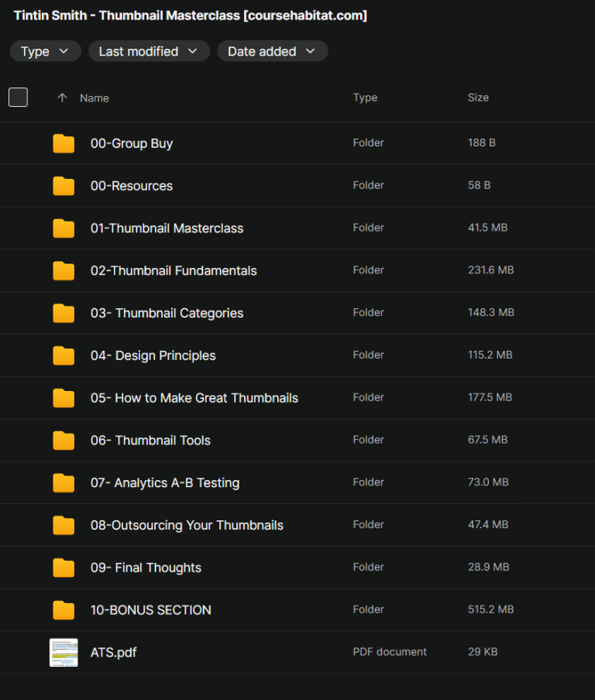The height and width of the screenshot is (700, 595).
Task: Click the 29 KB size value
Action: tap(483, 652)
